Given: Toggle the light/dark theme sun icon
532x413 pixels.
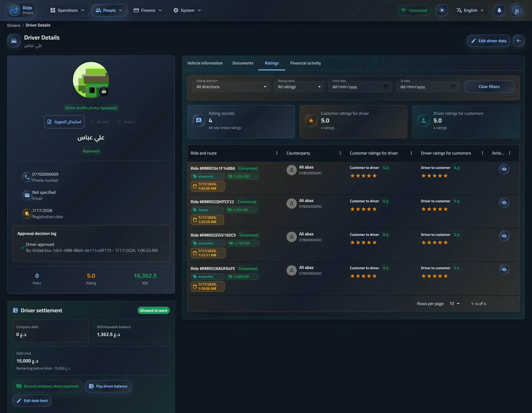Looking at the screenshot, I should [442, 10].
